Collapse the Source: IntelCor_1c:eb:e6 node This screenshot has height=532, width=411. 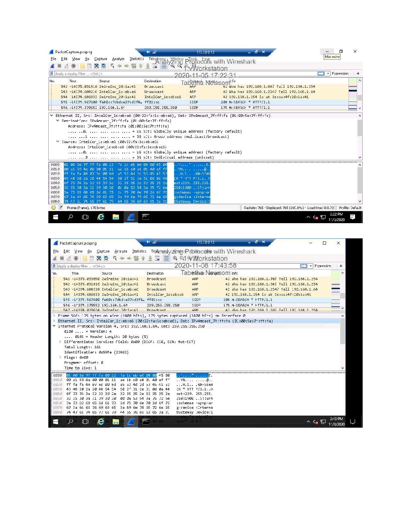click(58, 142)
